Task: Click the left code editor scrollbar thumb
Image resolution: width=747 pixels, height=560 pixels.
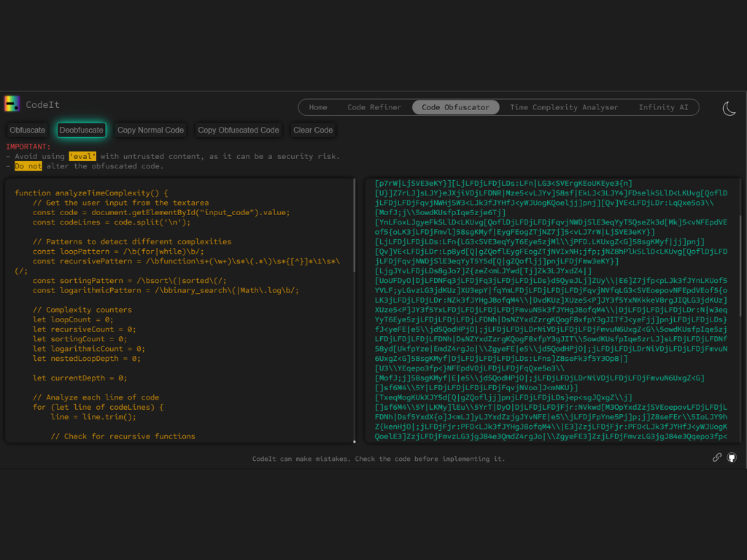Action: (x=355, y=225)
